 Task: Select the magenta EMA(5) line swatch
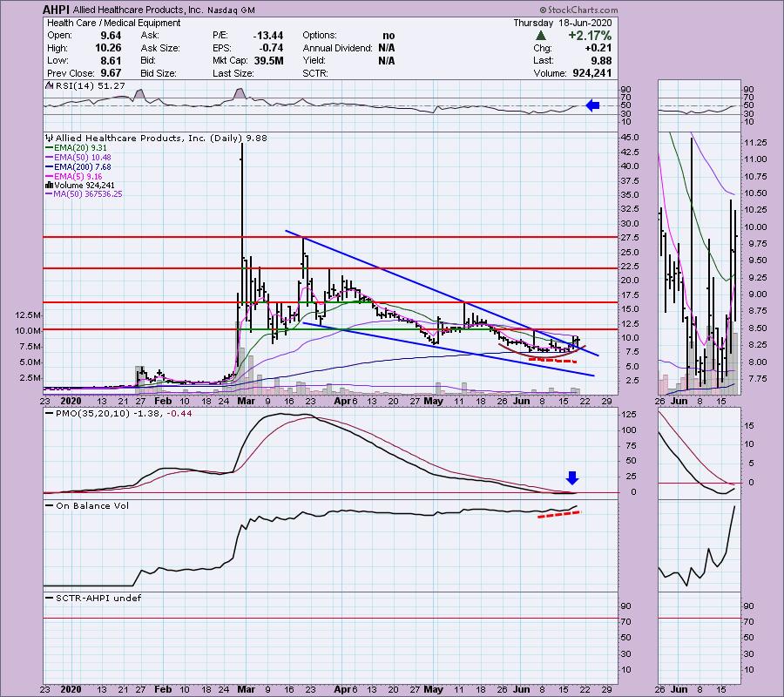[49, 177]
